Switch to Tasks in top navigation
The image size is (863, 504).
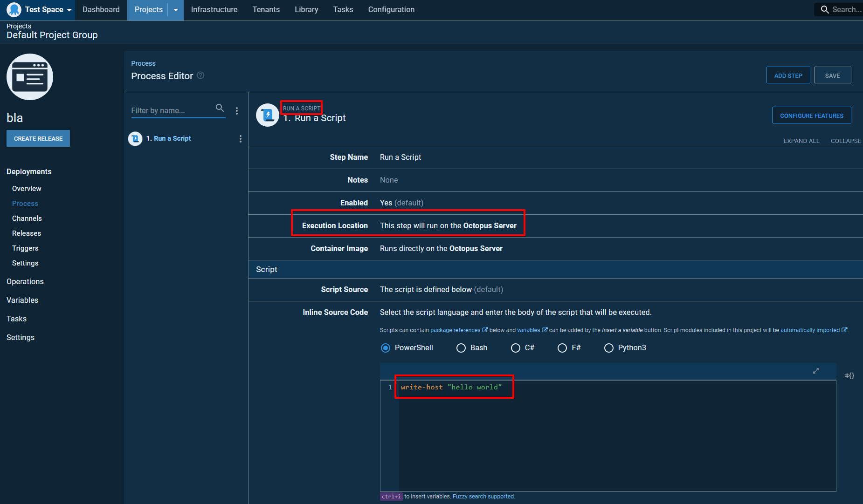point(343,9)
